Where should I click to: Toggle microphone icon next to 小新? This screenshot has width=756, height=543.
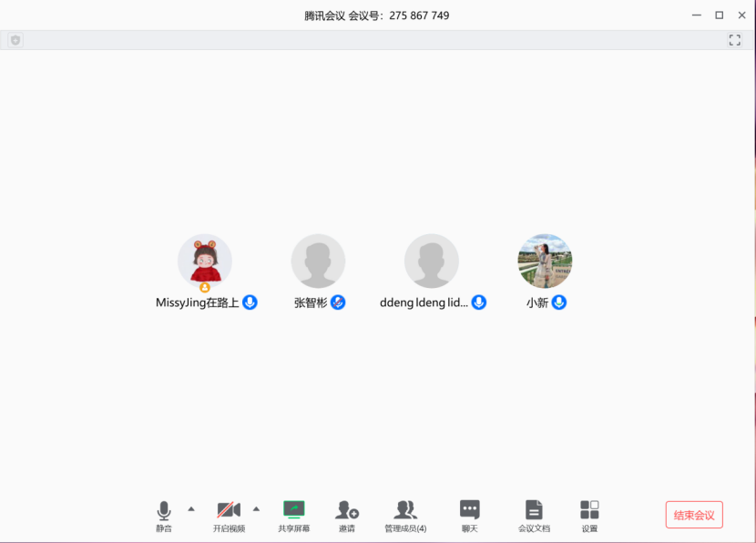click(x=559, y=302)
